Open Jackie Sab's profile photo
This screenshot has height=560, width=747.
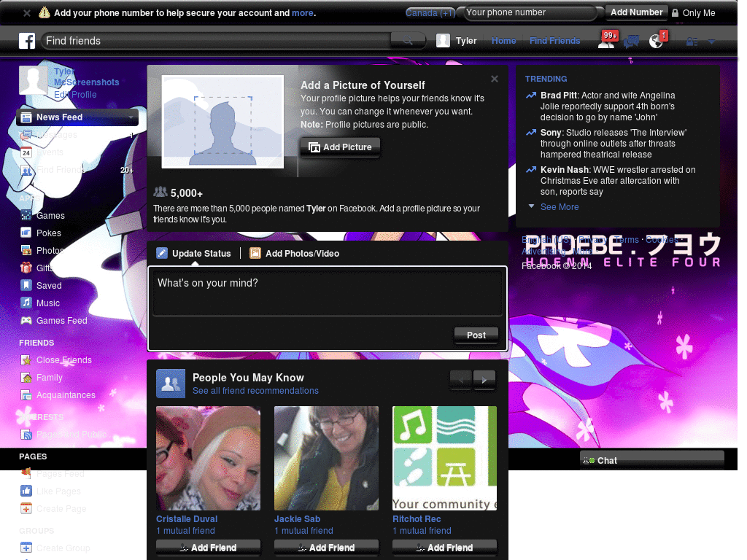326,458
